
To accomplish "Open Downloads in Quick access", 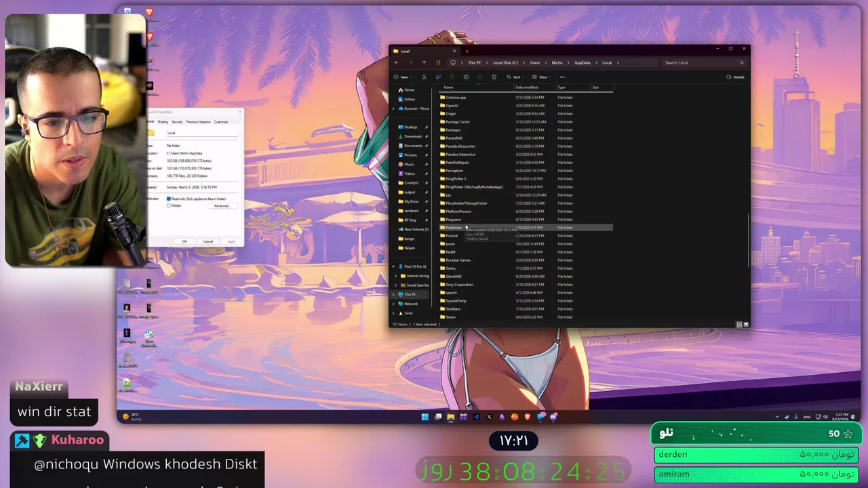I will point(410,136).
